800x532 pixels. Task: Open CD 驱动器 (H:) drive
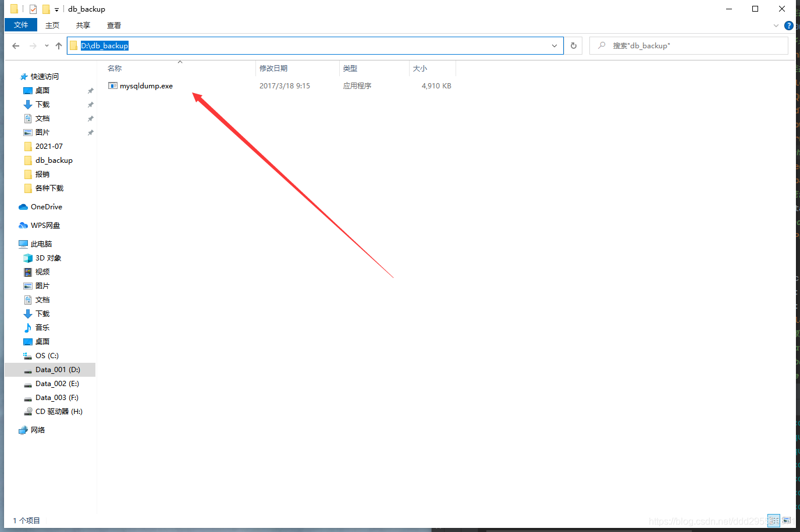tap(59, 412)
